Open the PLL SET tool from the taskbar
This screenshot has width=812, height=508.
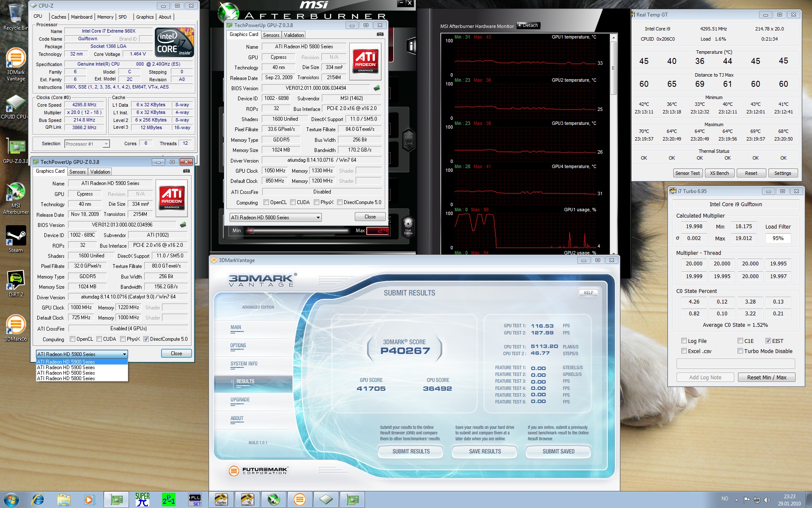(195, 500)
